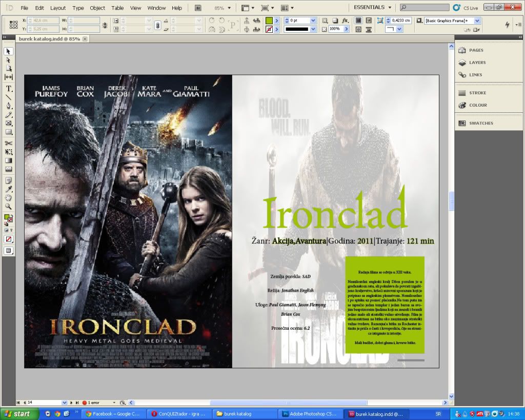Viewport: 525px width, 420px height.
Task: Switch to the burek katalog.indd document tab
Action: coord(49,39)
